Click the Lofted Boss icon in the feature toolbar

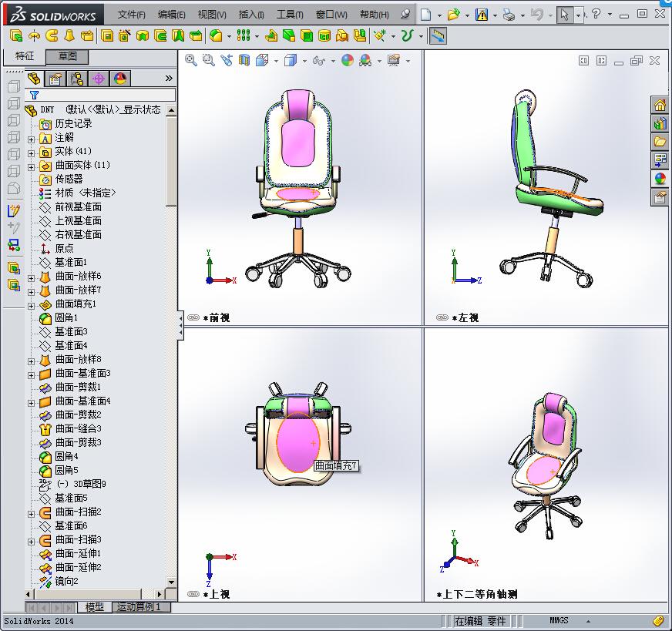pos(69,35)
